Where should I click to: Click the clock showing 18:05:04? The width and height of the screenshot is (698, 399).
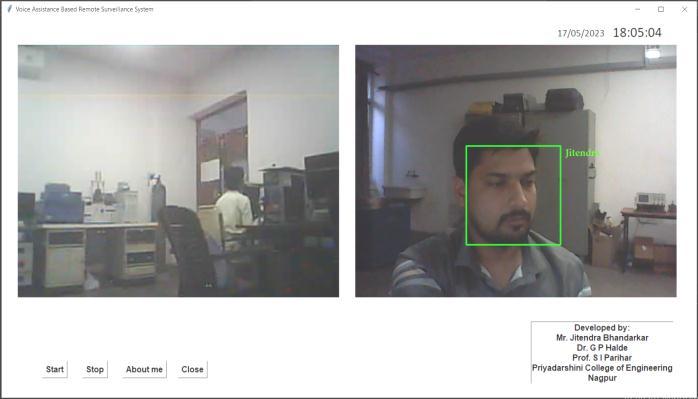[x=637, y=33]
